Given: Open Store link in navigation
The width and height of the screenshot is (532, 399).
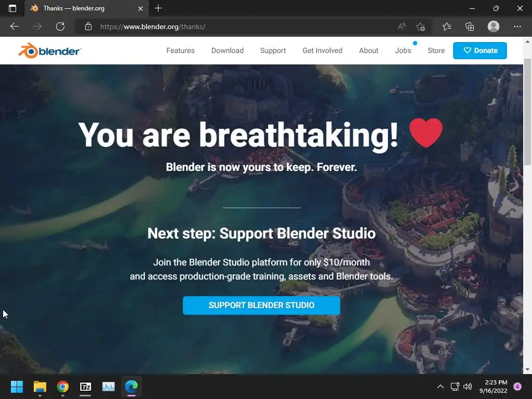Looking at the screenshot, I should (x=436, y=50).
